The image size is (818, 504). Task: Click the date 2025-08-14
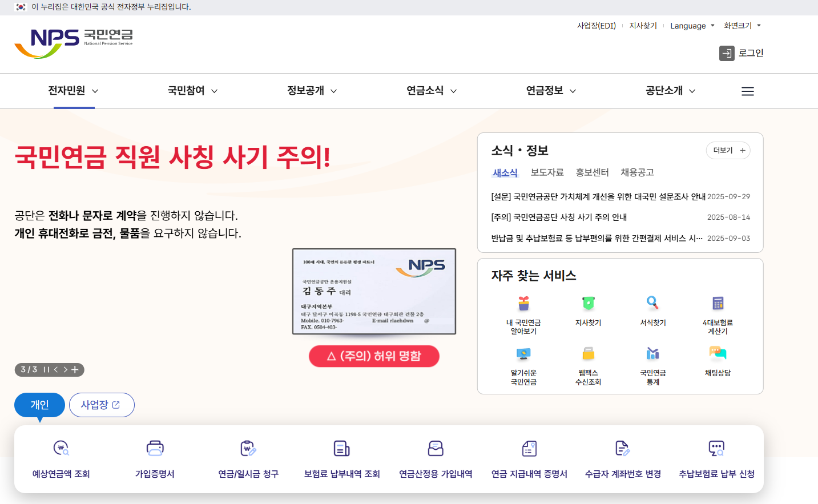[728, 217]
